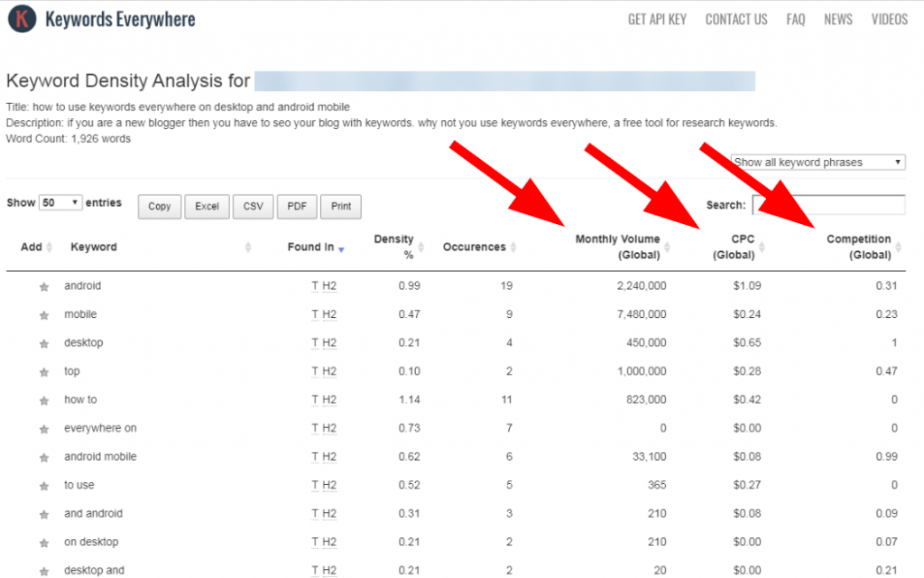Click H2 tag in 'how to' row
This screenshot has height=578, width=924.
pyautogui.click(x=329, y=400)
